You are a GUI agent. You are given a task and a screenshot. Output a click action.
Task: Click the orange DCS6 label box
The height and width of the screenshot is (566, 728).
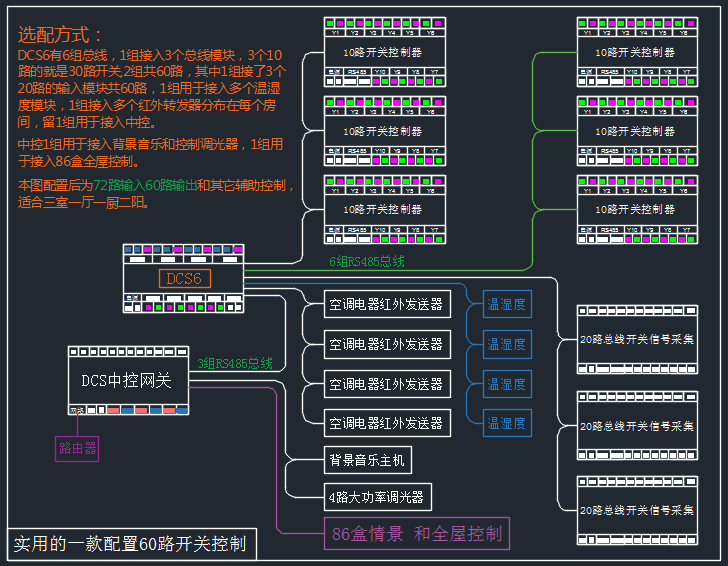(185, 279)
